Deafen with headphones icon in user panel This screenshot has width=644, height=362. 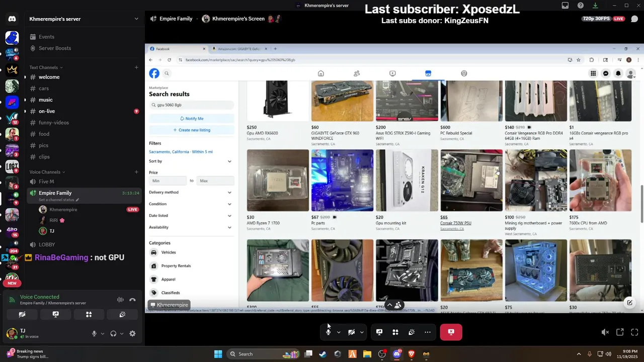[113, 333]
